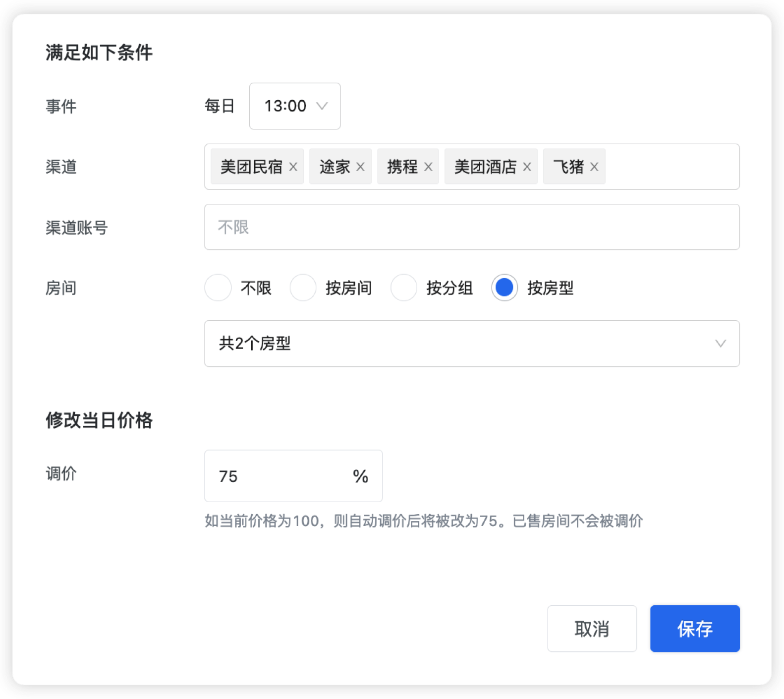Click the 美团酒店 tag label
The image size is (784, 699).
[x=485, y=167]
